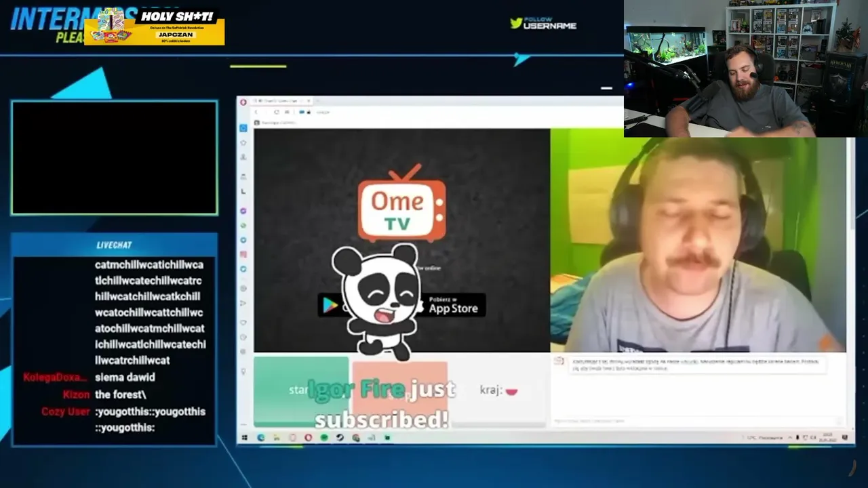This screenshot has height=488, width=868.
Task: Click the lightbulb icon at sidebar bottom
Action: [243, 371]
